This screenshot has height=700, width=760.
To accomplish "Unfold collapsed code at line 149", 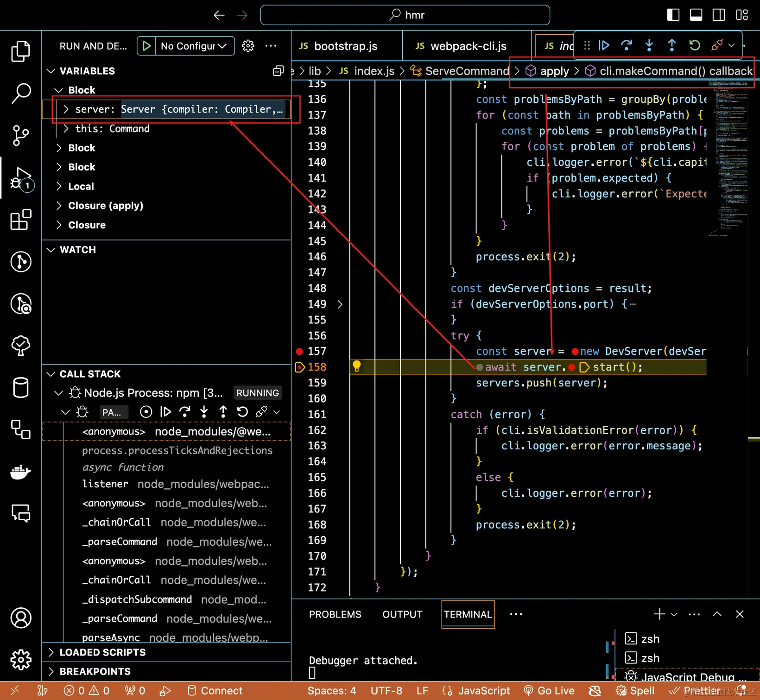I will click(340, 304).
